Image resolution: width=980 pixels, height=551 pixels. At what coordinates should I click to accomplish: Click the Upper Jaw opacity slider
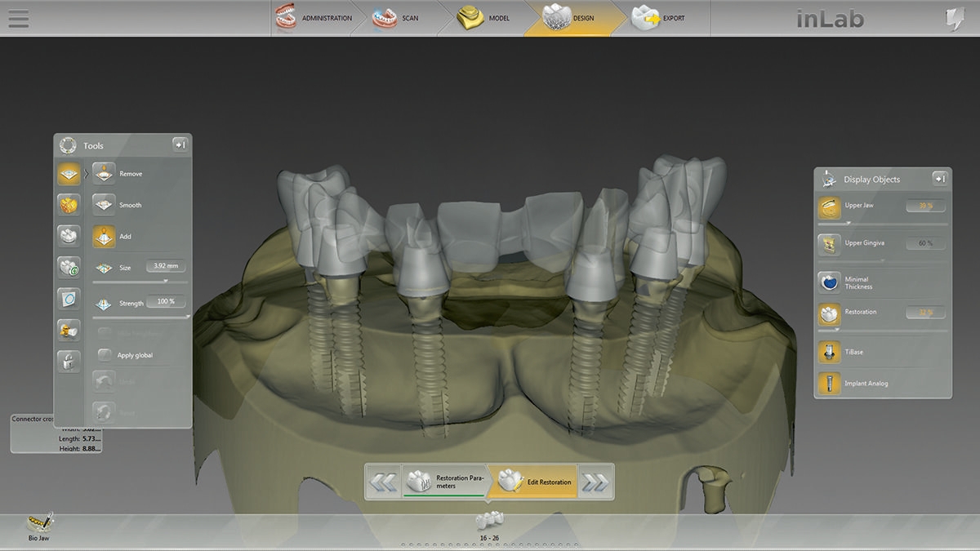pyautogui.click(x=883, y=223)
